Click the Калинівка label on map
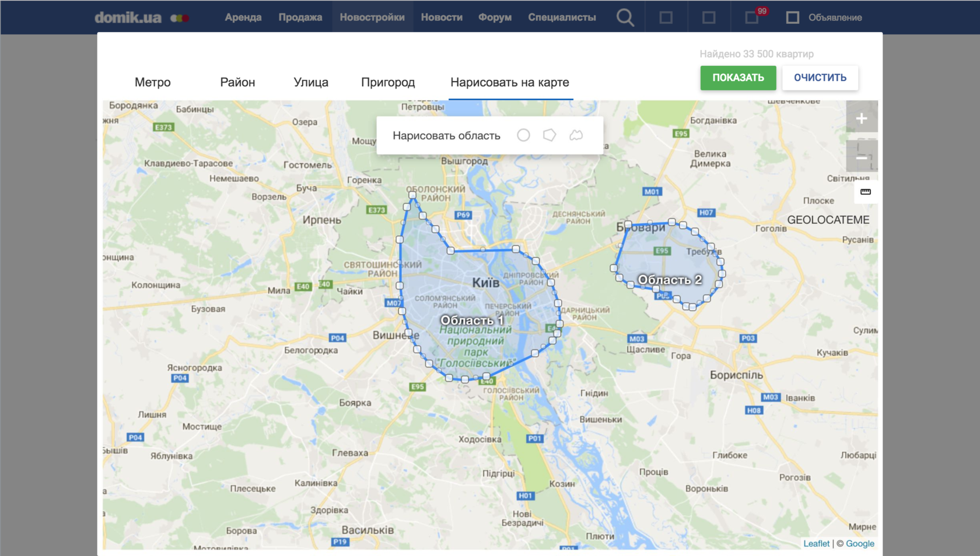The image size is (980, 556). point(316,483)
